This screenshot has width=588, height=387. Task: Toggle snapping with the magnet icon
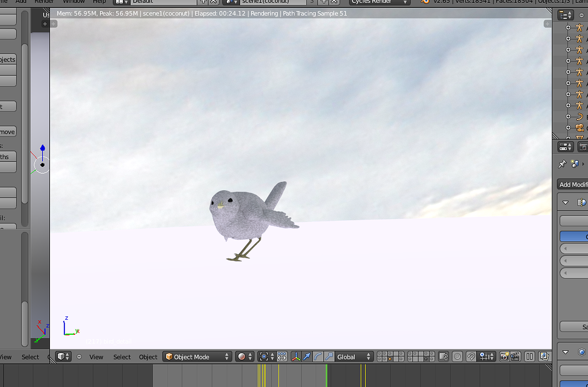coord(471,357)
